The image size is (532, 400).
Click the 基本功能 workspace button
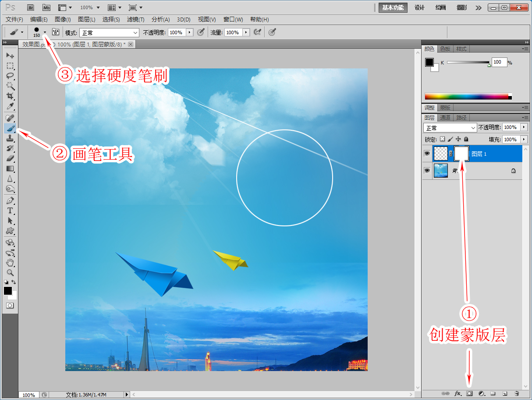click(x=393, y=7)
